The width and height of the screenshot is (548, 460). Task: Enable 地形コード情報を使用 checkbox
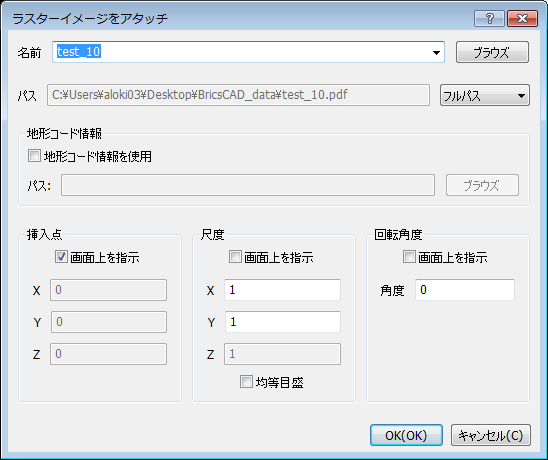click(34, 156)
